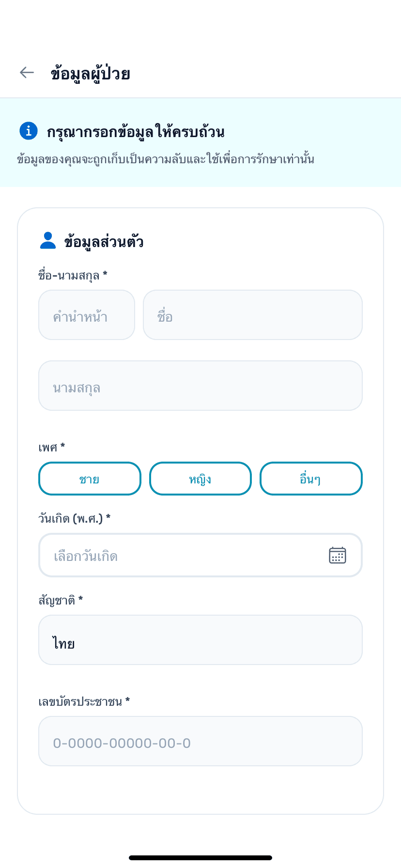Select ชาย as gender
Viewport: 401px width, 868px height.
click(90, 479)
